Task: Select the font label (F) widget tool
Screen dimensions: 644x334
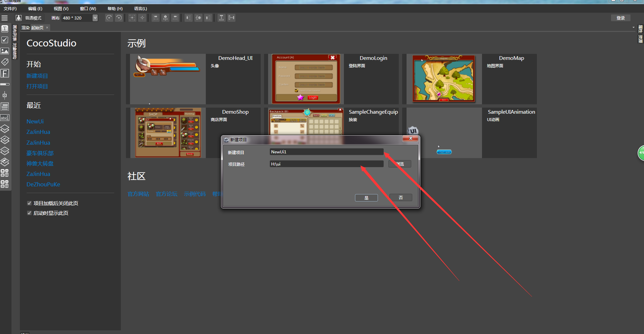Action: tap(5, 73)
